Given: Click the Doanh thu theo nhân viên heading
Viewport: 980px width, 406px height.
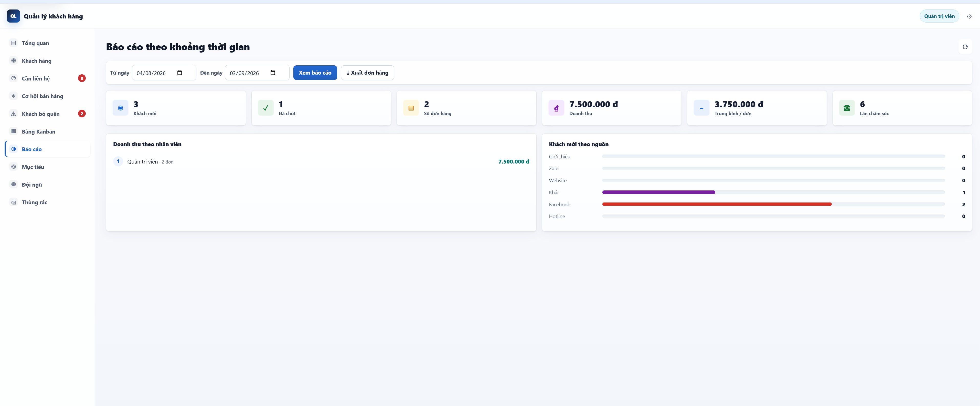Looking at the screenshot, I should pyautogui.click(x=147, y=144).
